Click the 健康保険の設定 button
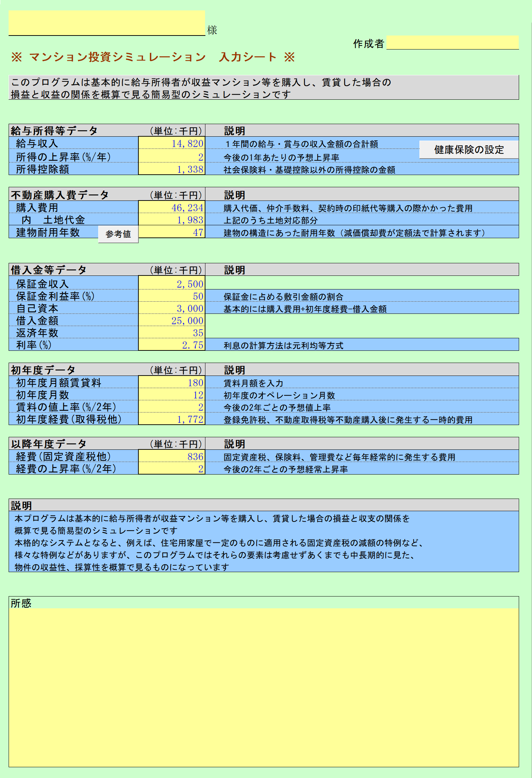The width and height of the screenshot is (532, 778). click(x=469, y=150)
